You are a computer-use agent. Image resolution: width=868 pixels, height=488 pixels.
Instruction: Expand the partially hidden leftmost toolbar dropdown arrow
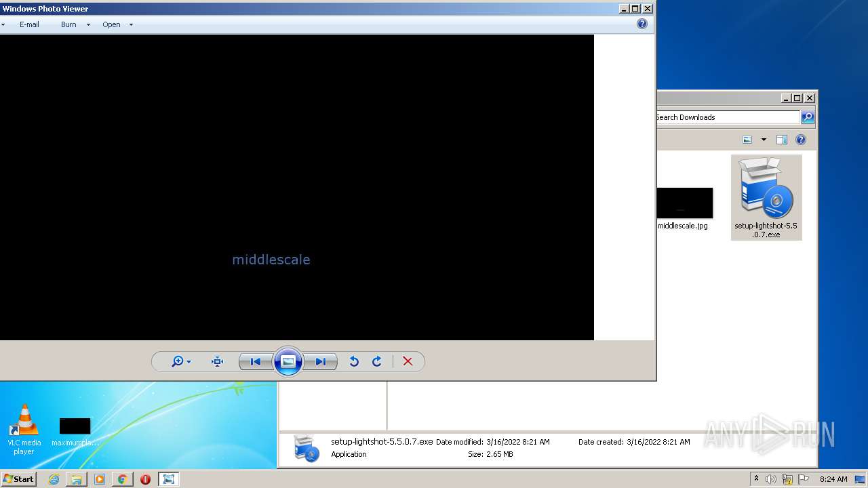coord(3,24)
